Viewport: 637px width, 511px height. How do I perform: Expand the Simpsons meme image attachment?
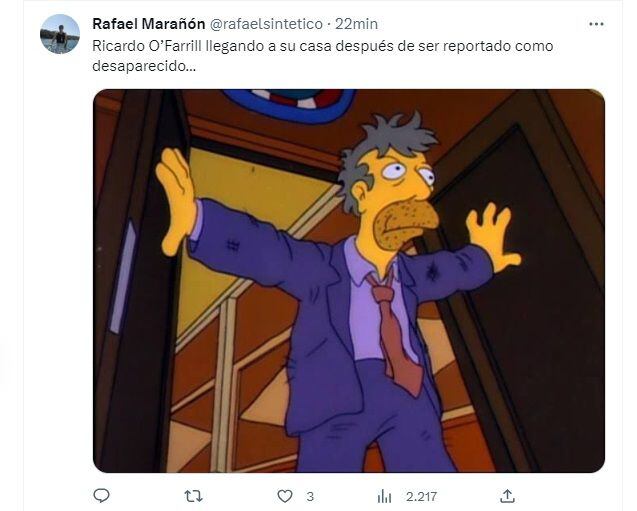pos(349,281)
